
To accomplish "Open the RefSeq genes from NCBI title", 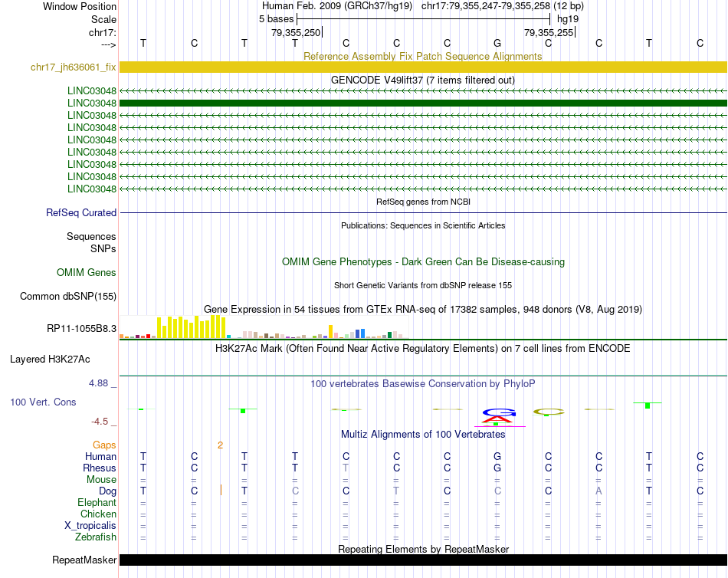I will pyautogui.click(x=423, y=202).
